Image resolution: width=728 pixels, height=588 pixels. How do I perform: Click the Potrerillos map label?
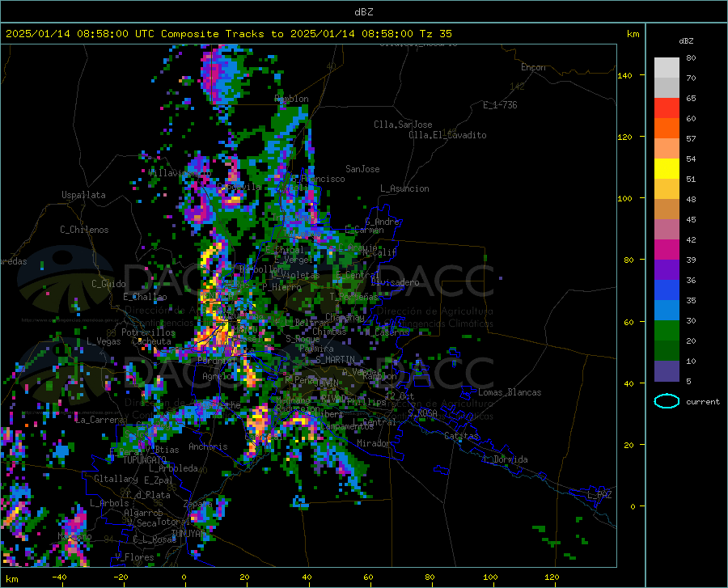click(148, 332)
